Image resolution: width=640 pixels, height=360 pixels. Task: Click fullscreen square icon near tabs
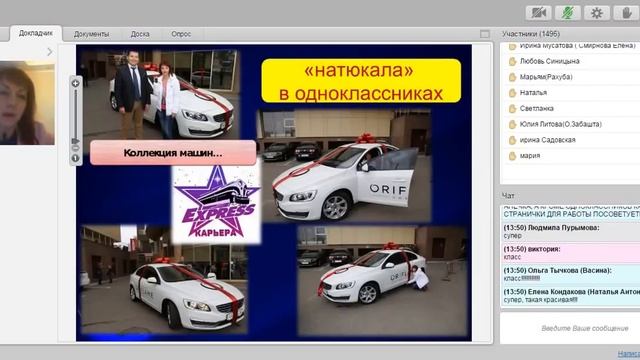(484, 34)
